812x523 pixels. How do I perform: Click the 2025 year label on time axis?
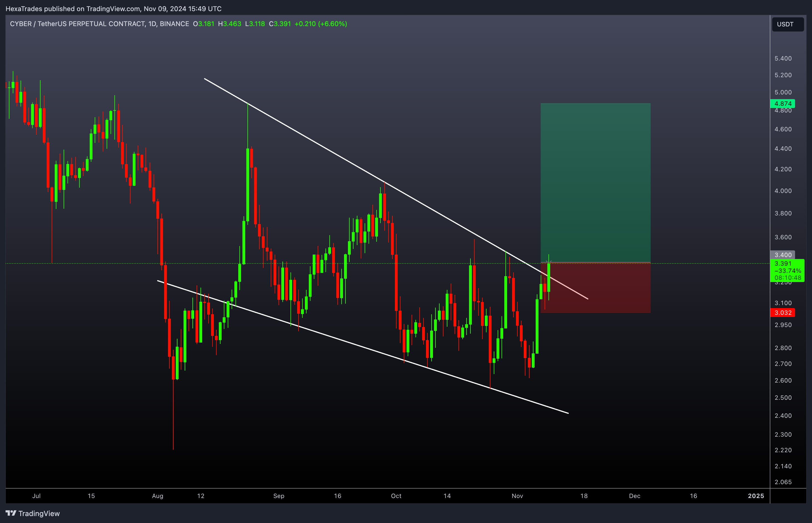[756, 496]
